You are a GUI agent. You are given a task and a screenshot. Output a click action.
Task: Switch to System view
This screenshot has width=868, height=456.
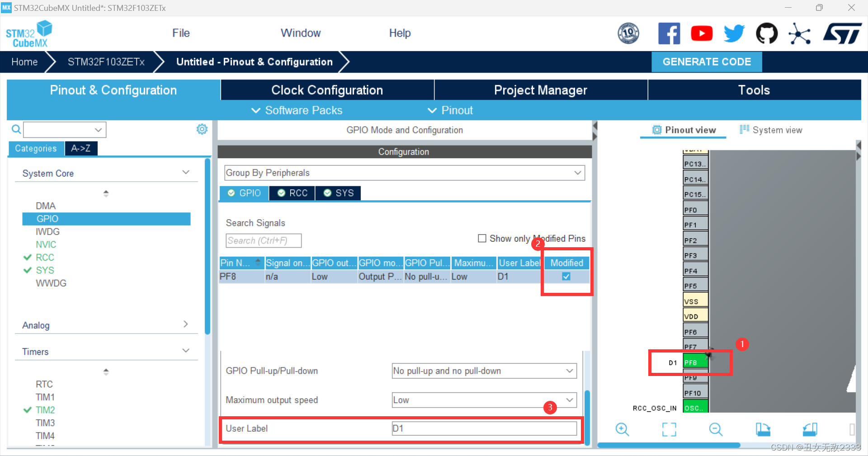771,130
